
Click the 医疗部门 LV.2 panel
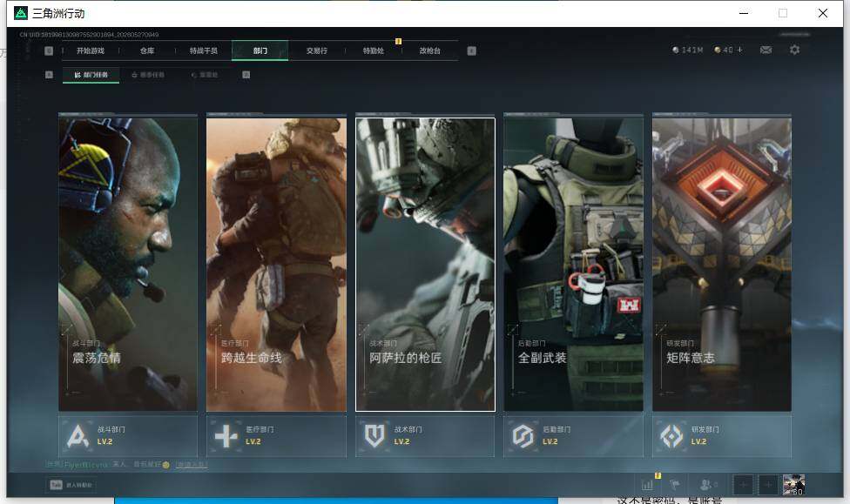pyautogui.click(x=276, y=436)
